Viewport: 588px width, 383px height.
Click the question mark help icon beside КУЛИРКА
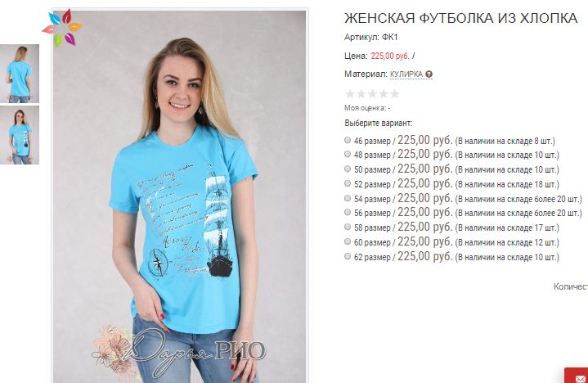point(429,74)
